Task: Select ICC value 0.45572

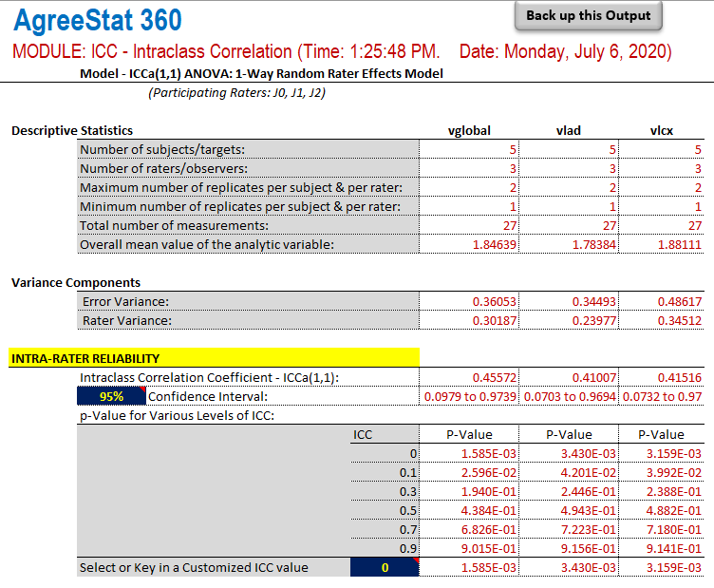Action: pos(495,377)
